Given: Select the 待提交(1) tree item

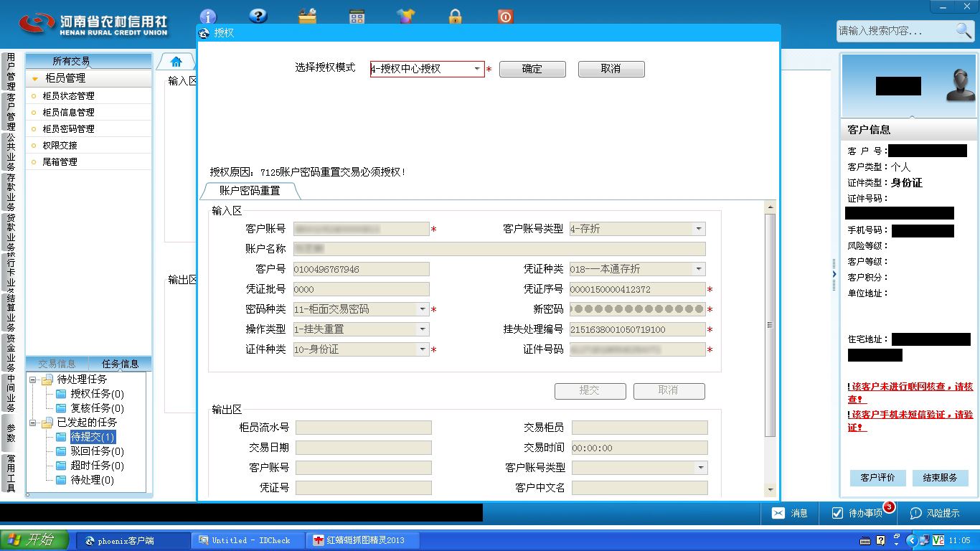Looking at the screenshot, I should (x=93, y=437).
